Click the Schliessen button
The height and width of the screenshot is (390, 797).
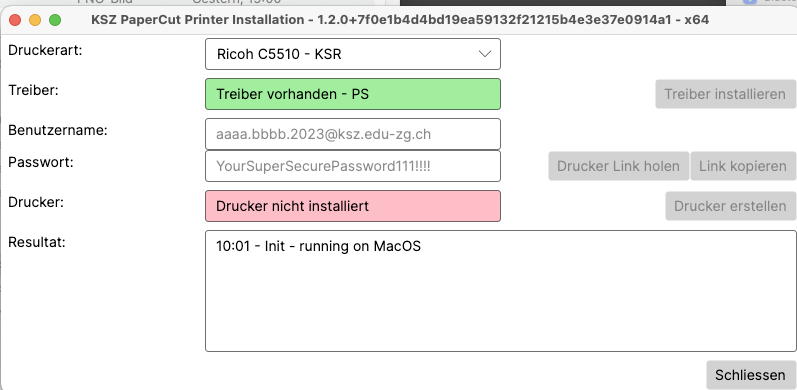[750, 375]
